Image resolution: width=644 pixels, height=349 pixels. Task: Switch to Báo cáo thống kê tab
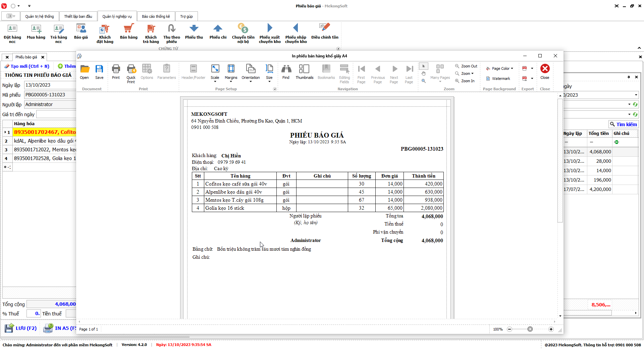coord(156,16)
